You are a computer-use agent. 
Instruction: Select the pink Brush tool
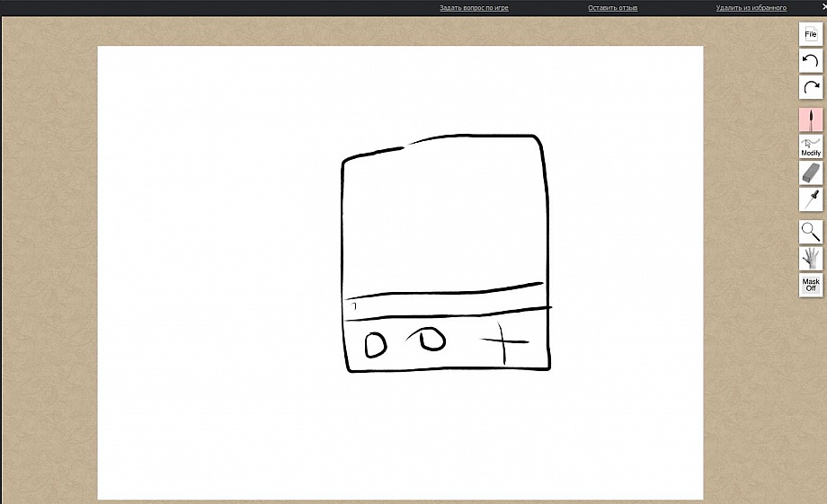click(x=811, y=119)
